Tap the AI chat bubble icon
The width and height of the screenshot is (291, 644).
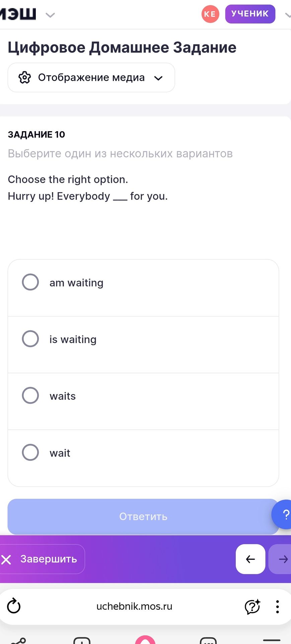[252, 606]
